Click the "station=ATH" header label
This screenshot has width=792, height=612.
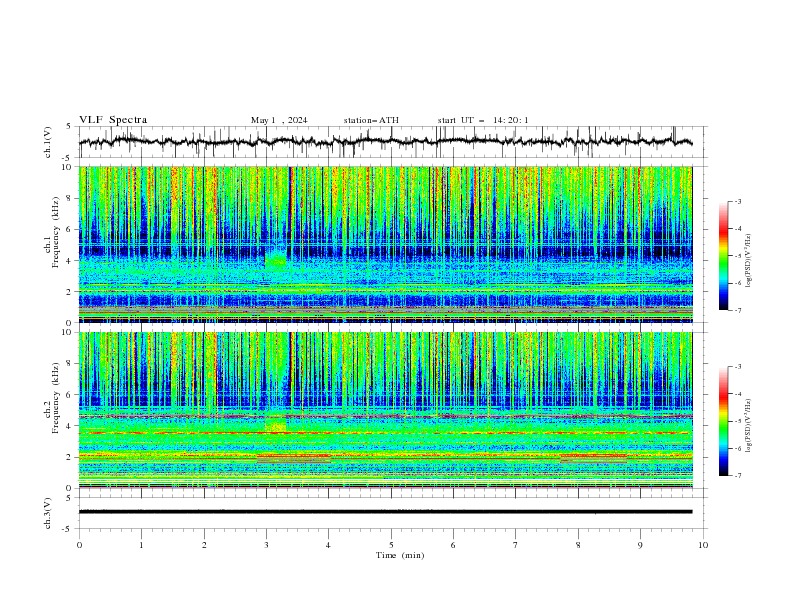(x=371, y=120)
